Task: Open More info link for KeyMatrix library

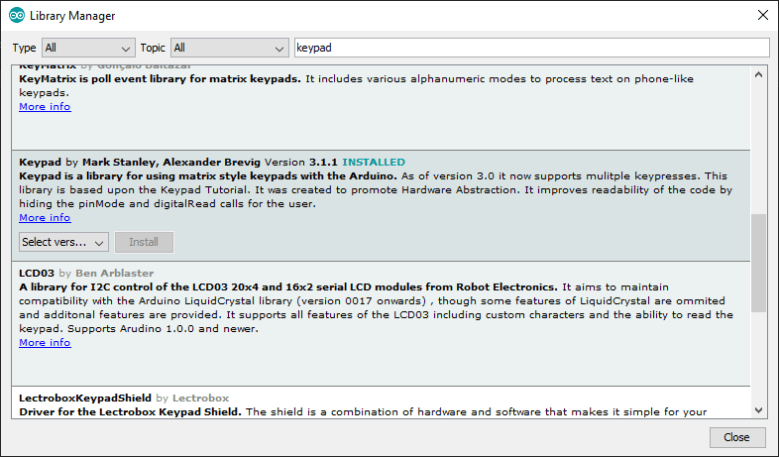Action: (x=45, y=106)
